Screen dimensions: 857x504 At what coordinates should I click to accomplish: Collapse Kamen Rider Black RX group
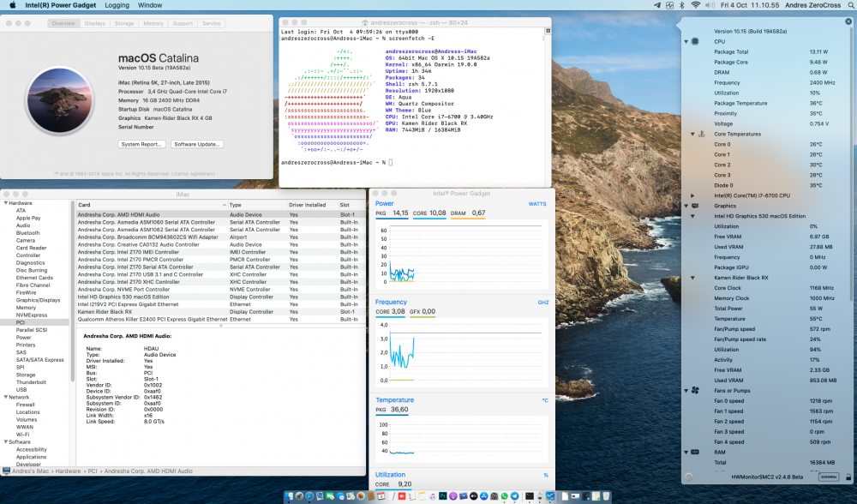tap(692, 278)
